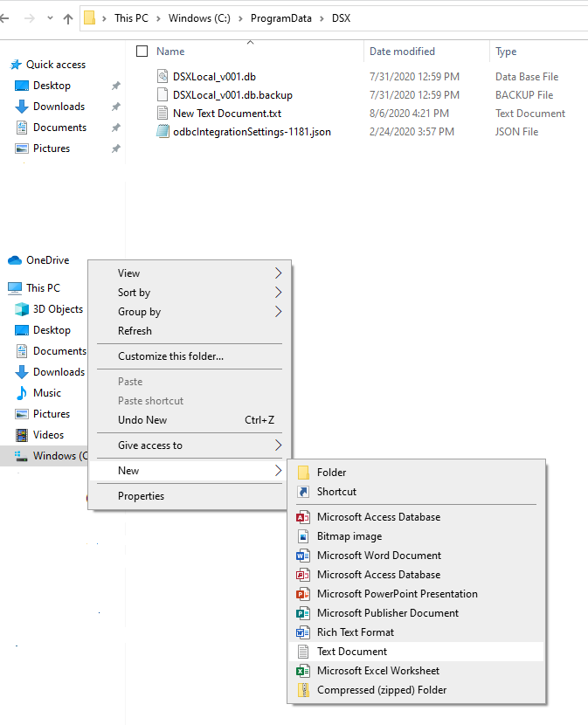Open the Sort by submenu
Screen dimensions: 588x725
pyautogui.click(x=190, y=293)
